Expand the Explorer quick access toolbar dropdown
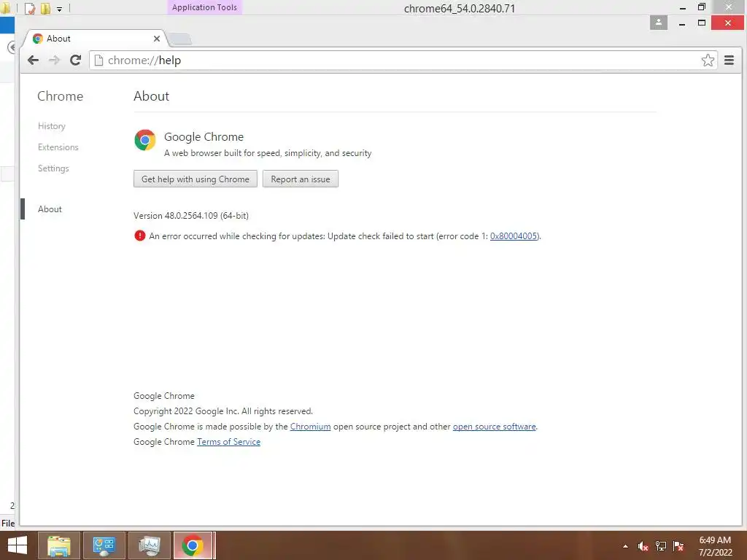 click(x=59, y=9)
